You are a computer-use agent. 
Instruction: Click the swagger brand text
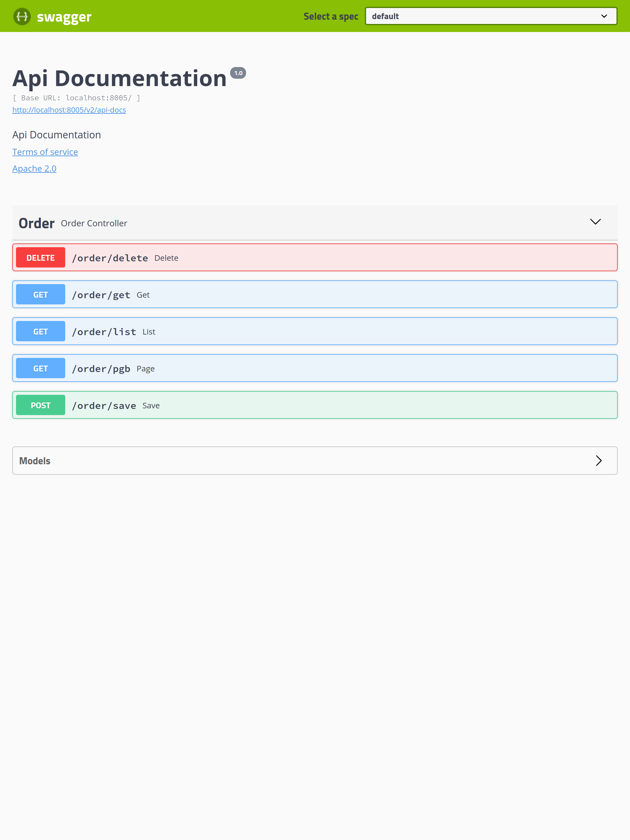64,17
